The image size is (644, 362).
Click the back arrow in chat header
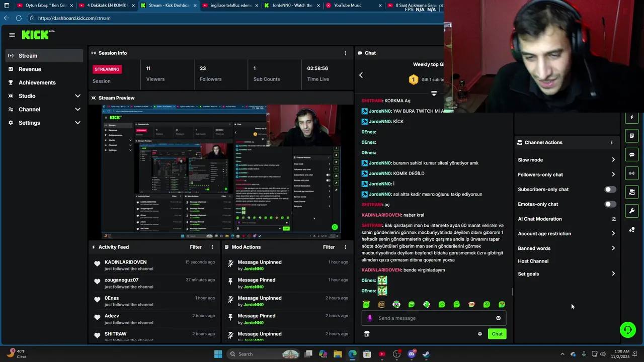[x=361, y=75]
